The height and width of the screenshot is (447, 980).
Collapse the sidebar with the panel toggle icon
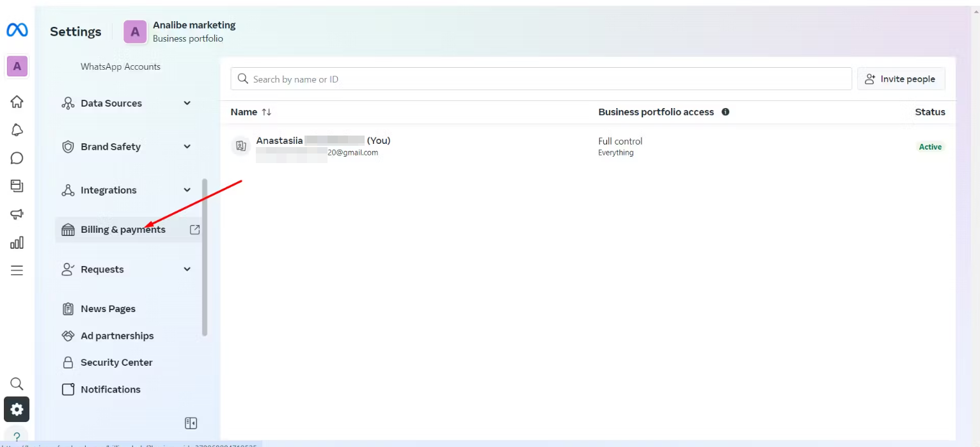191,423
